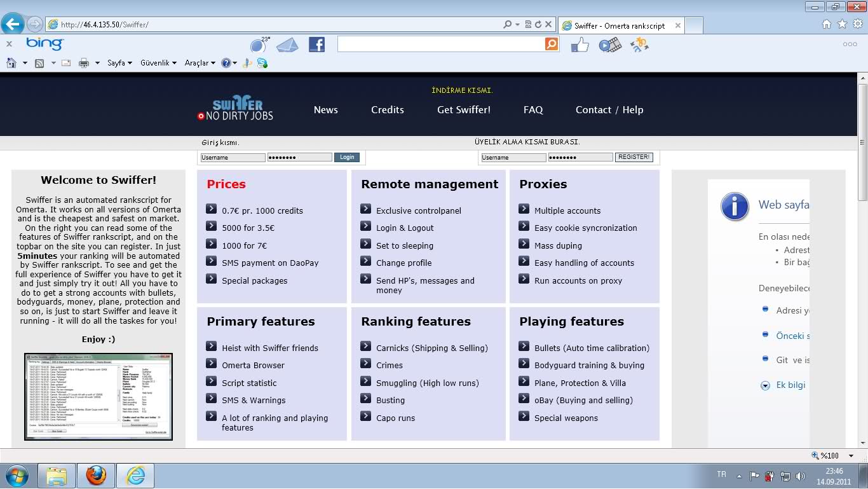Open the Araçlar dropdown menu
The width and height of the screenshot is (868, 489).
[x=200, y=63]
